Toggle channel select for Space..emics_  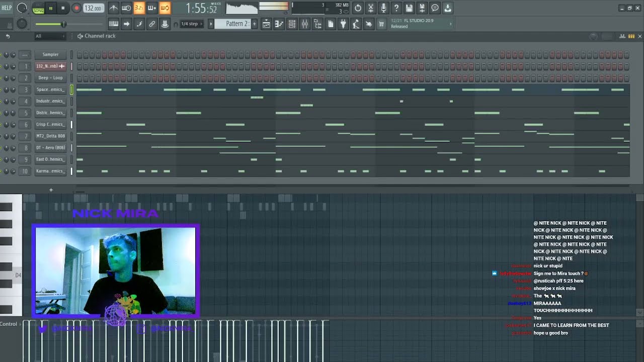[71, 89]
